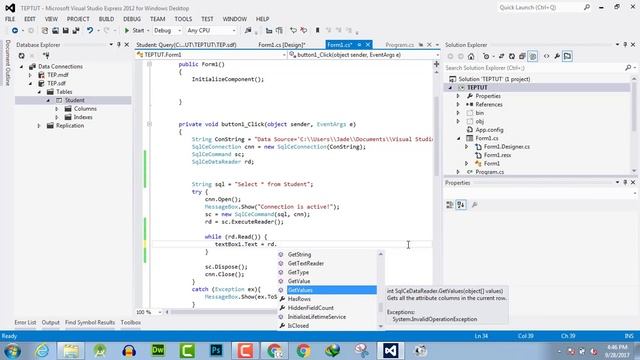The image size is (640, 360).
Task: Open the Error List tab
Action: click(x=25, y=322)
